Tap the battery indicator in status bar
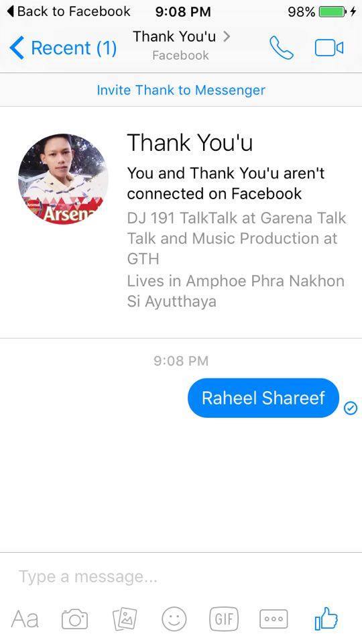The width and height of the screenshot is (362, 644). click(x=333, y=11)
